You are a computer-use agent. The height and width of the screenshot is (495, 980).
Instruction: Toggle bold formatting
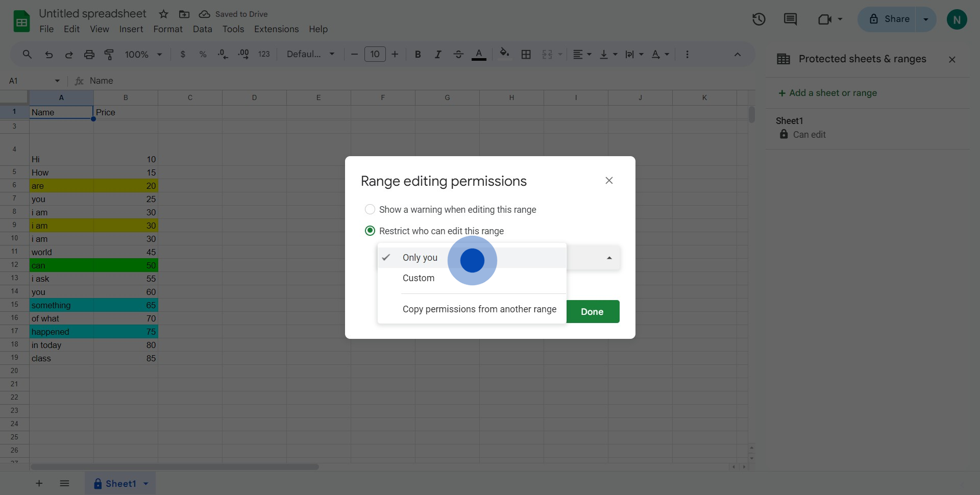pos(418,55)
